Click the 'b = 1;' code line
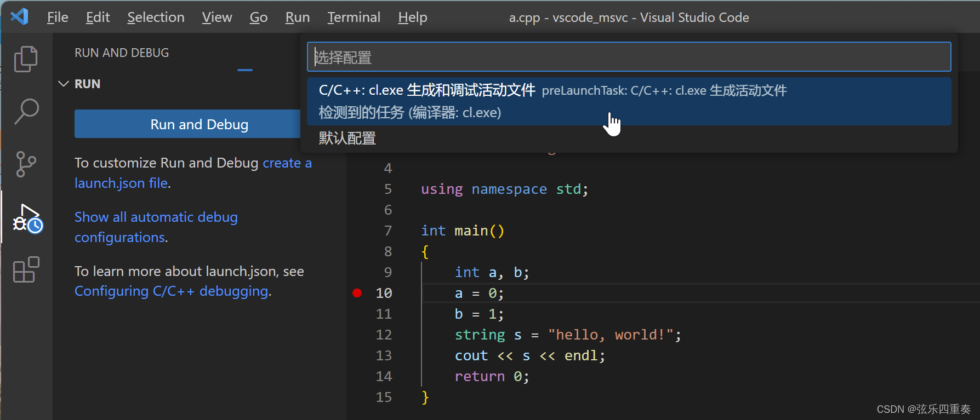 tap(479, 314)
